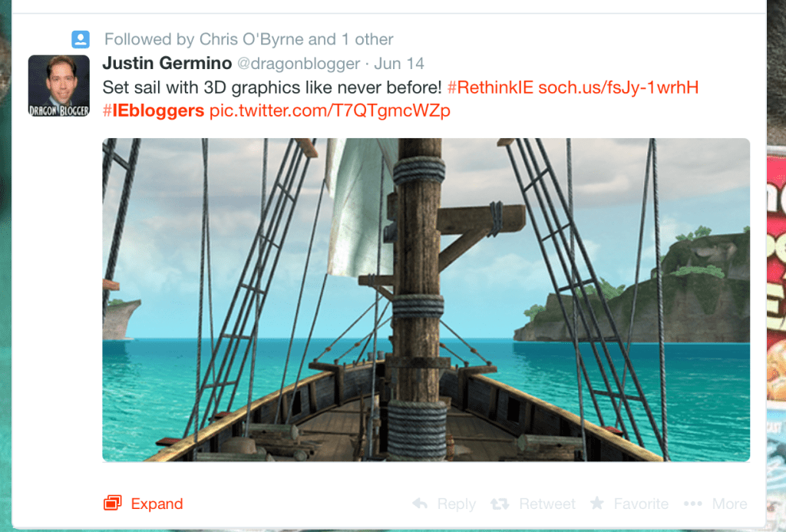Click the red Expand photo icon
The height and width of the screenshot is (532, 786).
pos(113,504)
